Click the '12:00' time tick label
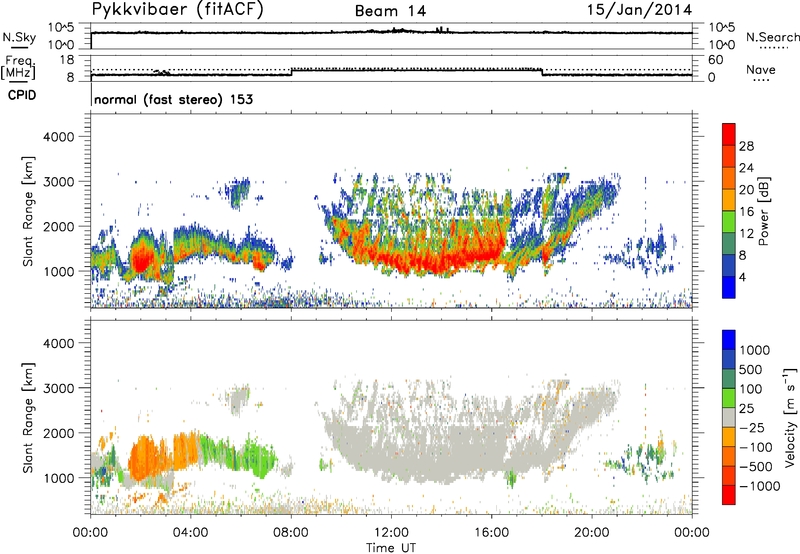 [x=391, y=533]
